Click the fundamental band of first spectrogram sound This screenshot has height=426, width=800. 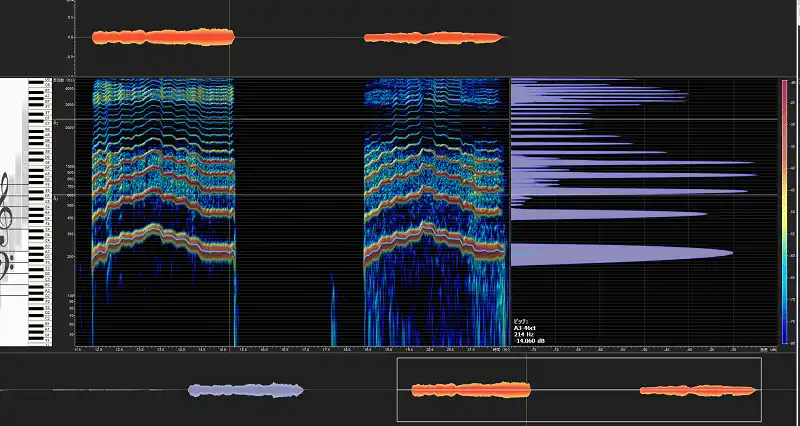[160, 240]
